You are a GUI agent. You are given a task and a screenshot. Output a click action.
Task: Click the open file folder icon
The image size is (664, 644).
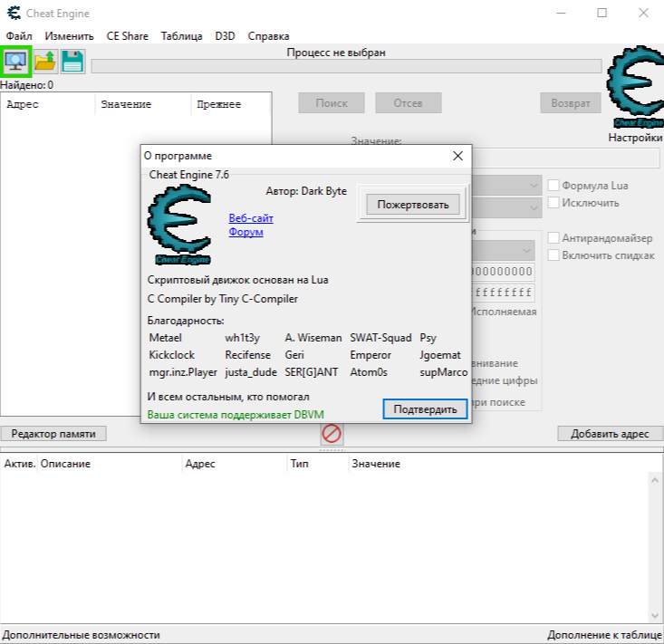tap(44, 62)
